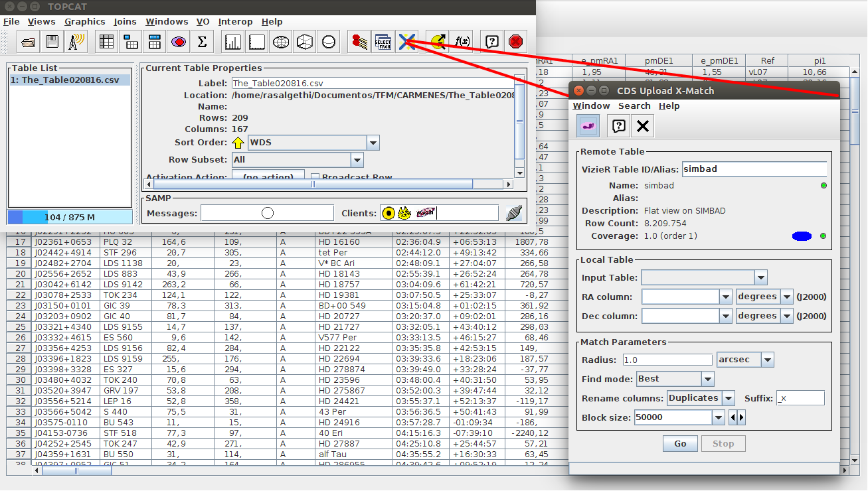Open the Radius unit arcsec dropdown
Image resolution: width=868 pixels, height=491 pixels.
click(767, 360)
